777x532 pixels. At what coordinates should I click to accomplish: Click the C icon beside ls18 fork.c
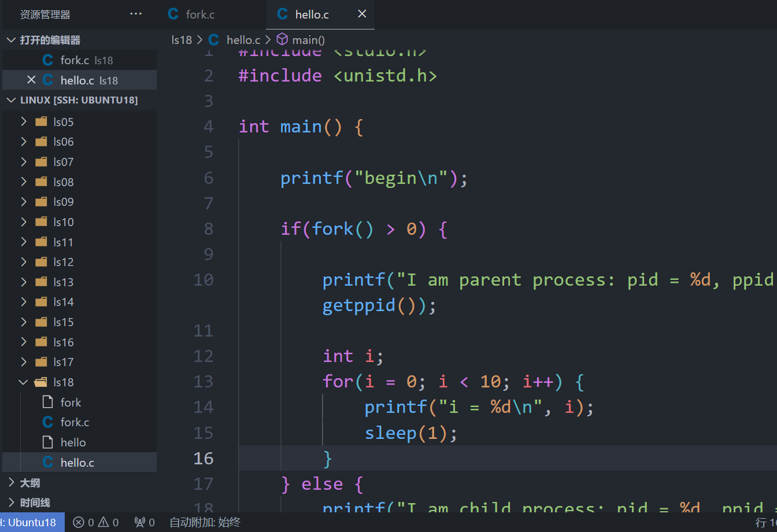click(49, 422)
